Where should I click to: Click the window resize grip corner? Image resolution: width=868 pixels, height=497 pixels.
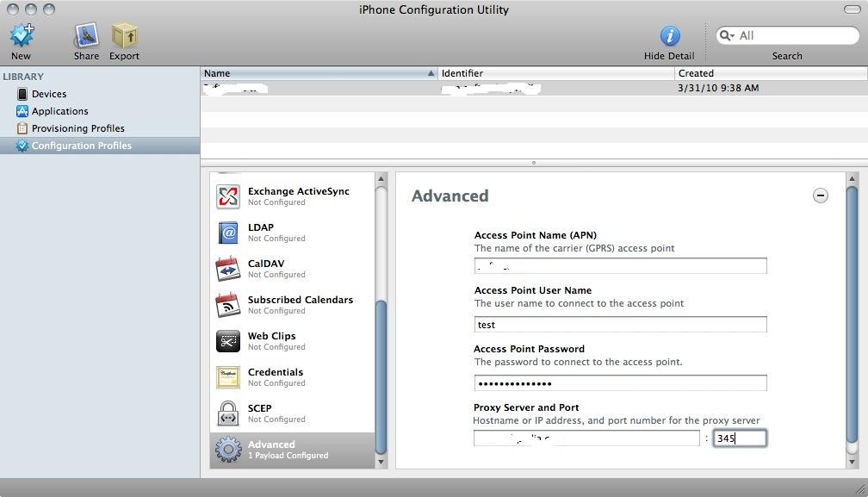[x=861, y=489]
